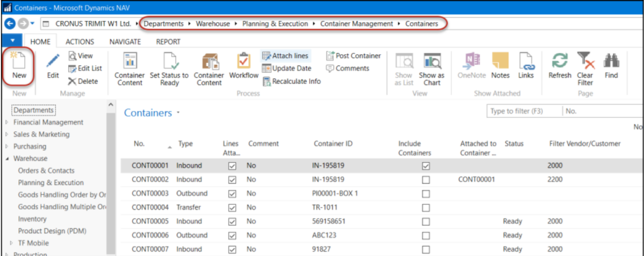
Task: Toggle Lines Attached for CONT00002
Action: pos(232,180)
